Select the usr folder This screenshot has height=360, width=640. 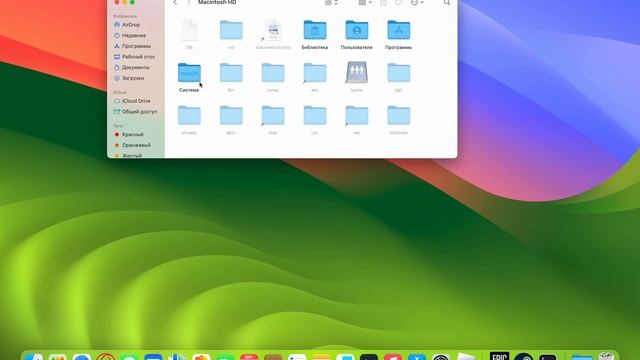pos(315,120)
